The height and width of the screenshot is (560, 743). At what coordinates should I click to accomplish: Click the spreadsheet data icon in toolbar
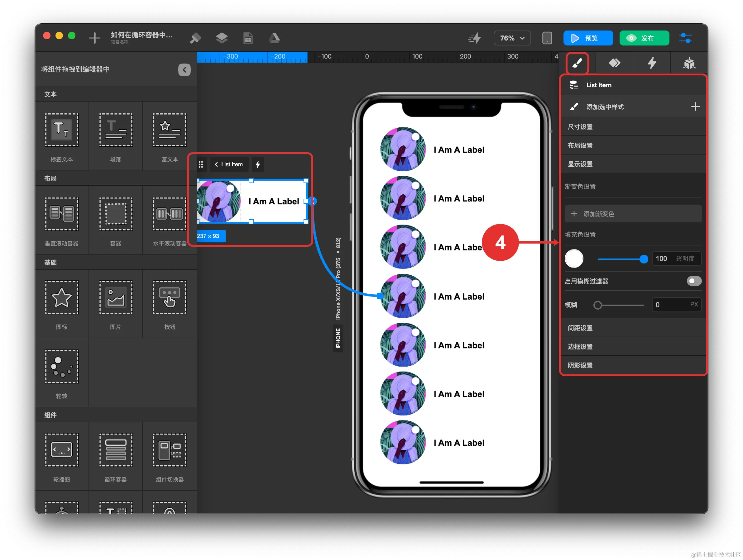pyautogui.click(x=248, y=38)
